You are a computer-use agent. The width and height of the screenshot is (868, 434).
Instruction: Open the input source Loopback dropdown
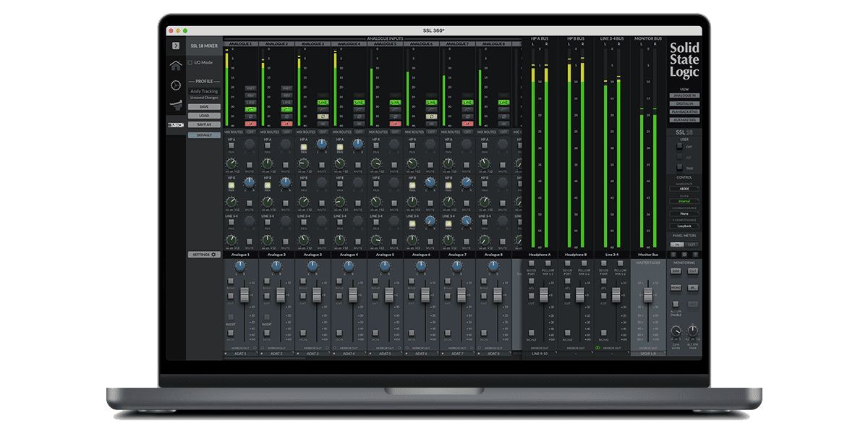point(684,226)
